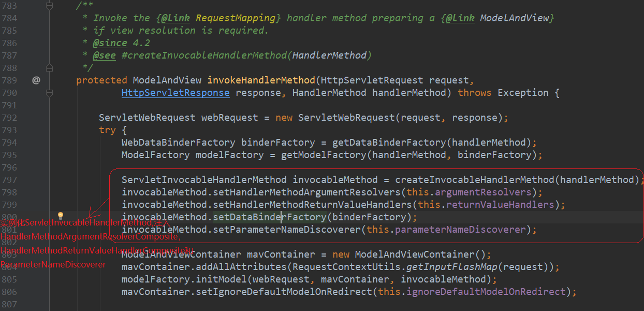This screenshot has width=644, height=311.
Task: Open the underlined HttpServletResponse link
Action: pos(175,93)
